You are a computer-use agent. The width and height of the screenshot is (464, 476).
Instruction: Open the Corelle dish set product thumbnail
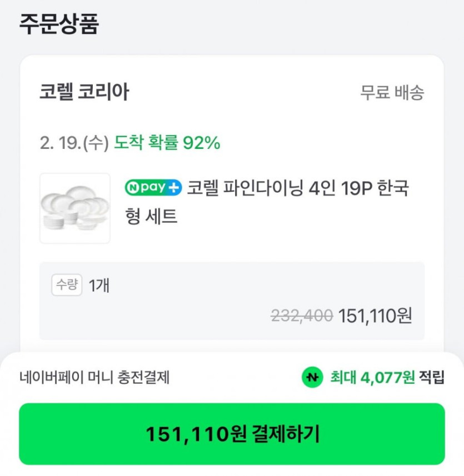[x=75, y=208]
